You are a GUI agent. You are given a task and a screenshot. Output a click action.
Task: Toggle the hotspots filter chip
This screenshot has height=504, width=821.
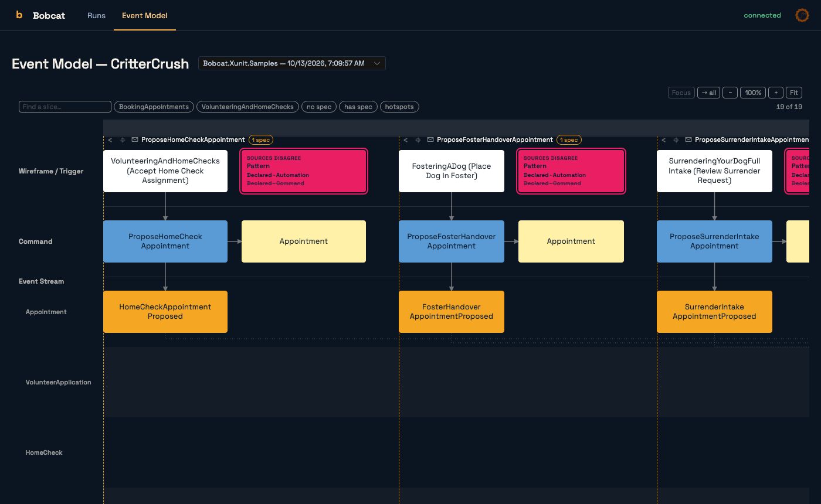399,107
